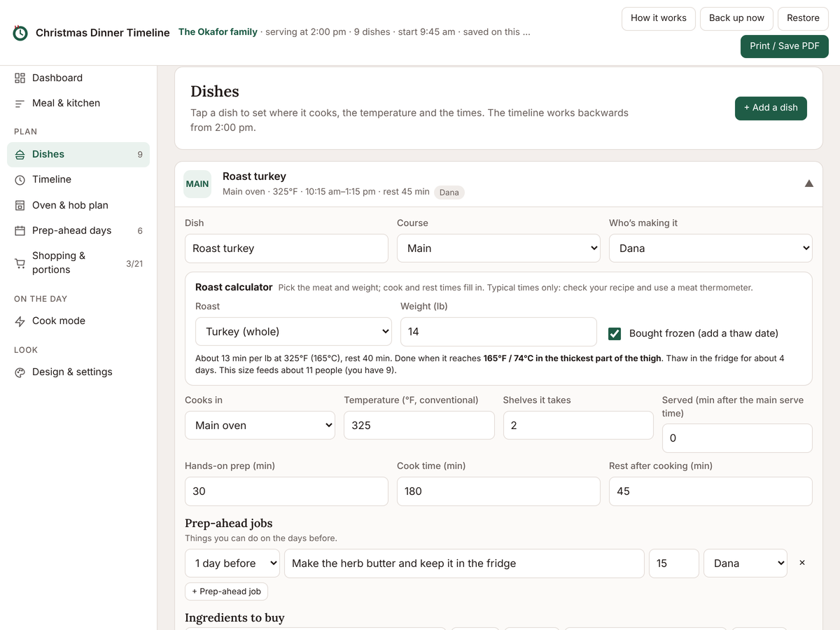Click the + Add a dish button
840x630 pixels.
[771, 108]
